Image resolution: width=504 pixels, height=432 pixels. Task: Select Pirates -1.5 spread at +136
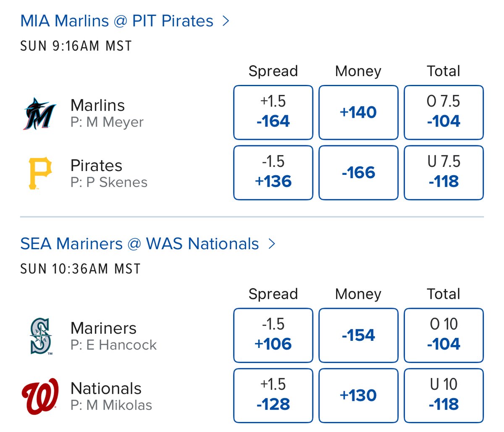pos(273,173)
